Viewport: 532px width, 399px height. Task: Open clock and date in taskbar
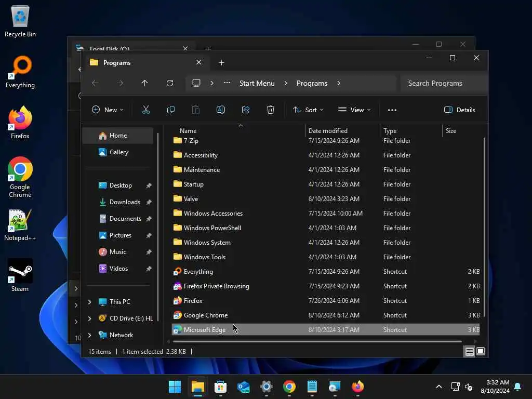pos(495,387)
